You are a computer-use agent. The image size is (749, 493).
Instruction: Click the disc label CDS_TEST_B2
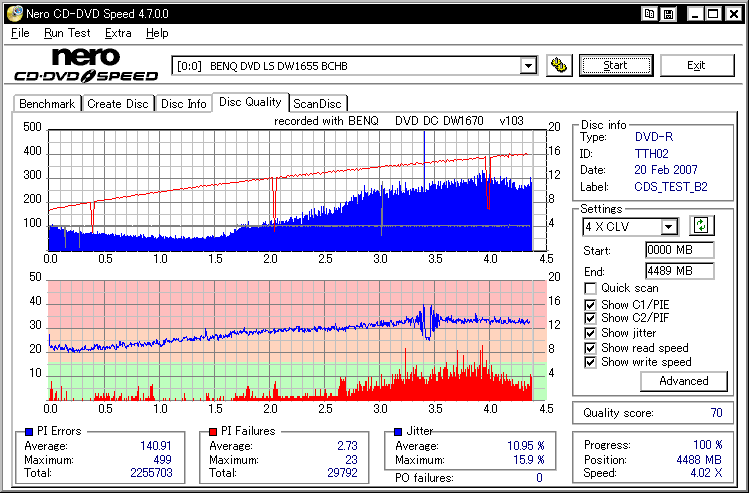pyautogui.click(x=671, y=187)
